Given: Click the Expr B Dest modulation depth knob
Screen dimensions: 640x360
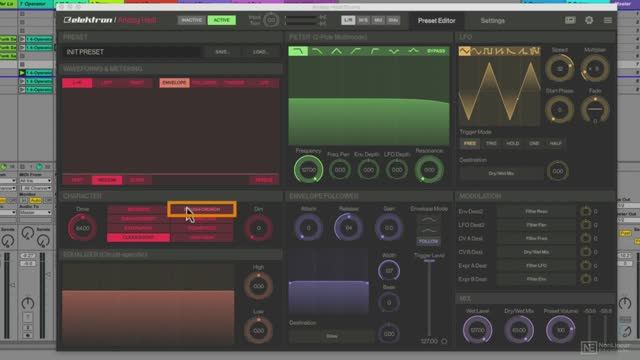Looking at the screenshot, I should pyautogui.click(x=586, y=279).
